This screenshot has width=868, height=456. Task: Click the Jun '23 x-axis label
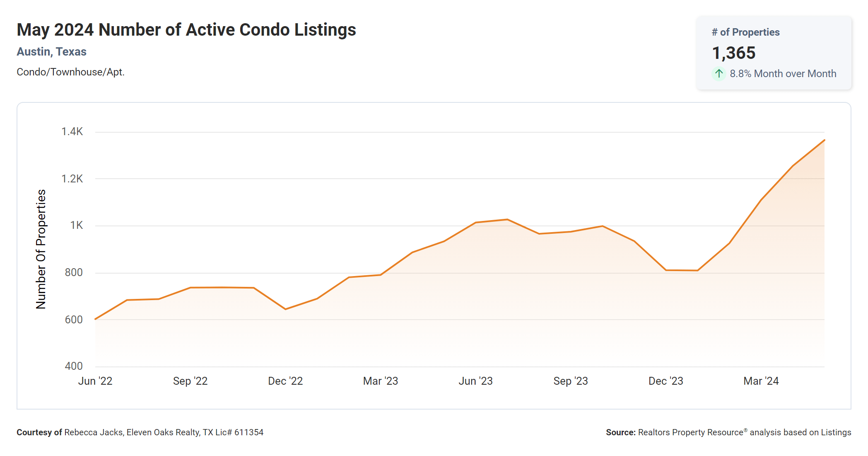[x=475, y=381]
